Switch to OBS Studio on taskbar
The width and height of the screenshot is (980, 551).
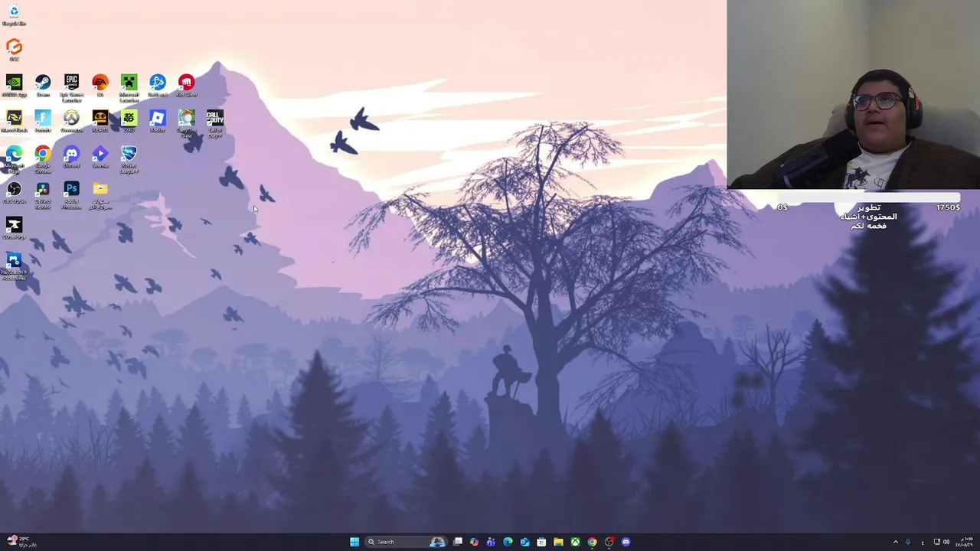pos(609,542)
